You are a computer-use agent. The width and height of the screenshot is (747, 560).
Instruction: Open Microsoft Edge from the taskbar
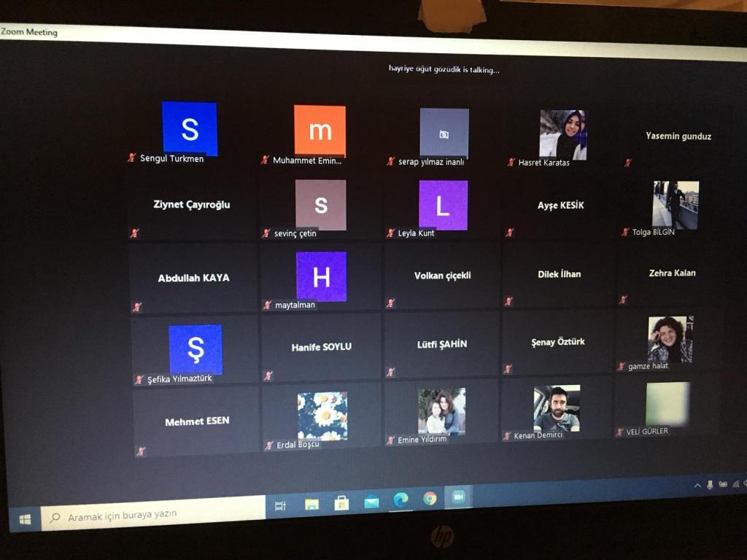click(x=400, y=499)
